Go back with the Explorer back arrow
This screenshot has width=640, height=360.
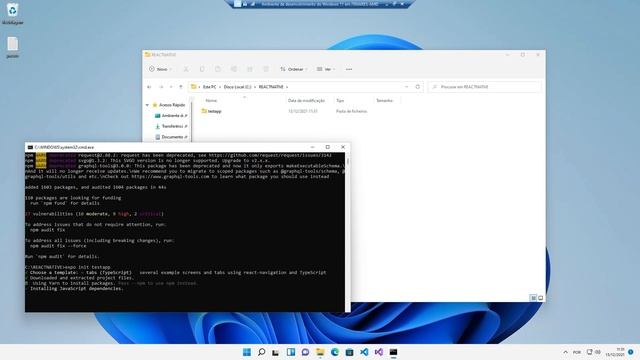click(x=149, y=87)
